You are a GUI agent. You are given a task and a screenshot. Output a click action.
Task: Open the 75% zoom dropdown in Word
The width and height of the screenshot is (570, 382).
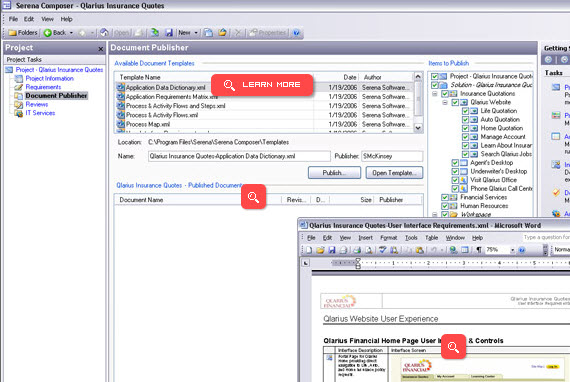(512, 250)
